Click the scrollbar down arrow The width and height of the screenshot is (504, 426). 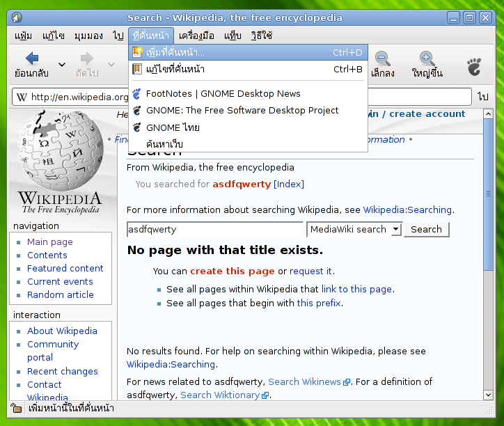(x=488, y=395)
